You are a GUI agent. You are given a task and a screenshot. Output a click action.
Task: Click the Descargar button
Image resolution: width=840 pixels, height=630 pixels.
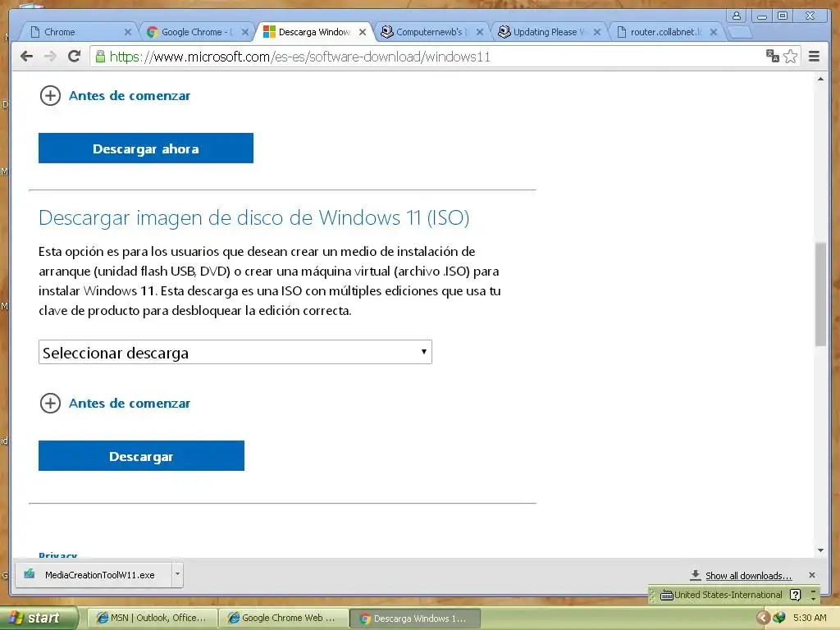coord(141,456)
